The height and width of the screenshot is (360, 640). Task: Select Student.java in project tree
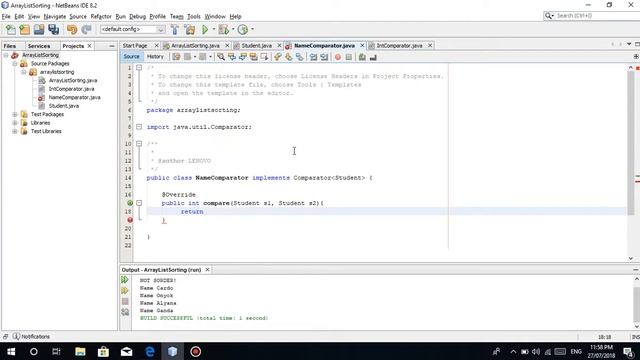coord(64,106)
